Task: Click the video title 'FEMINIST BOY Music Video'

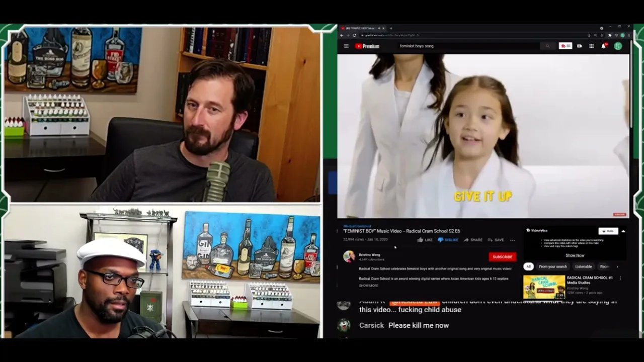Action: click(x=401, y=231)
